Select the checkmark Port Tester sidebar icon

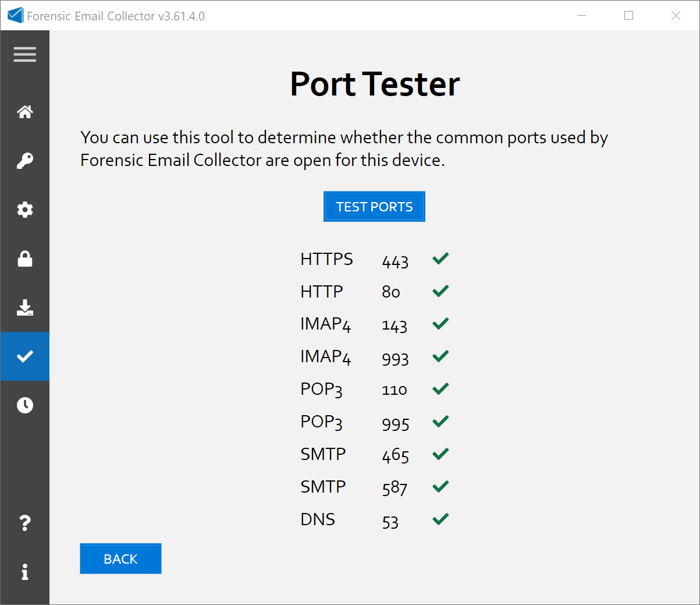point(24,356)
